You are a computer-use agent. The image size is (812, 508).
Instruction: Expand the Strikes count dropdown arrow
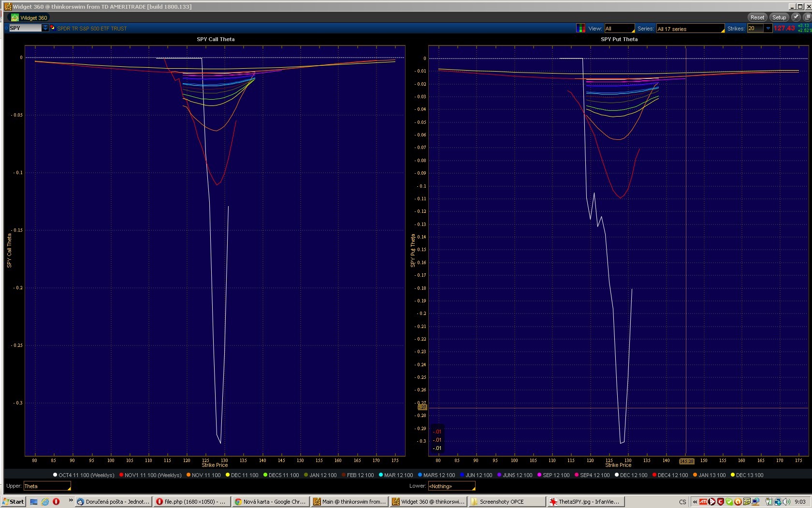point(768,29)
